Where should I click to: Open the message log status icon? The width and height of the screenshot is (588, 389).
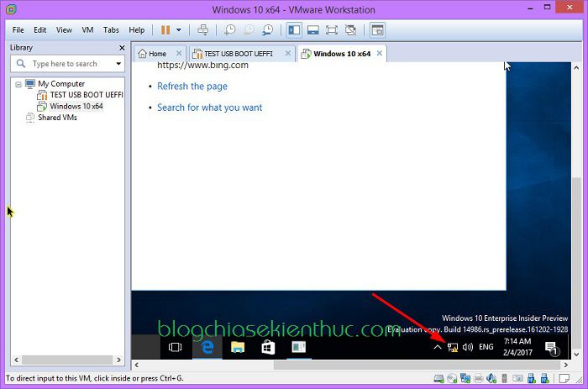[564, 378]
